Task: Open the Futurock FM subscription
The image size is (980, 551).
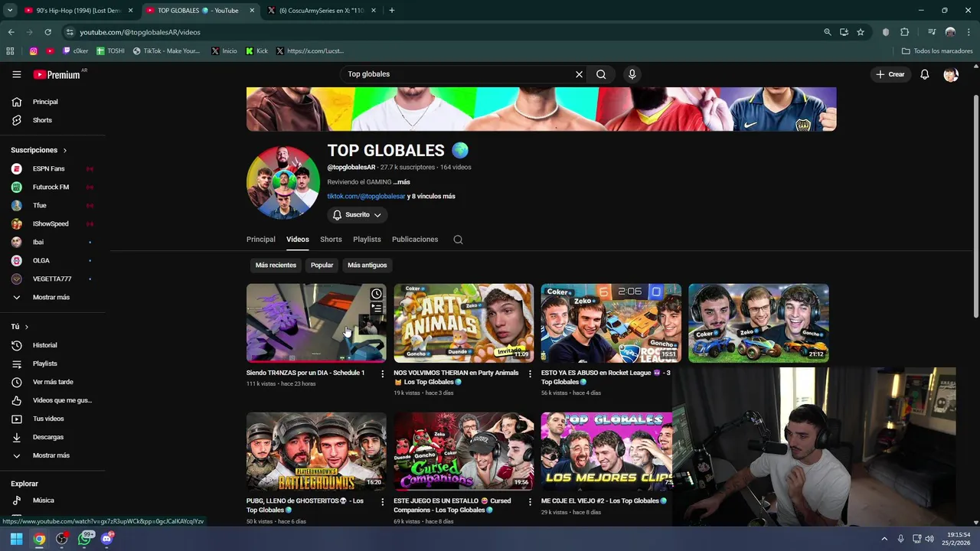Action: (54, 187)
